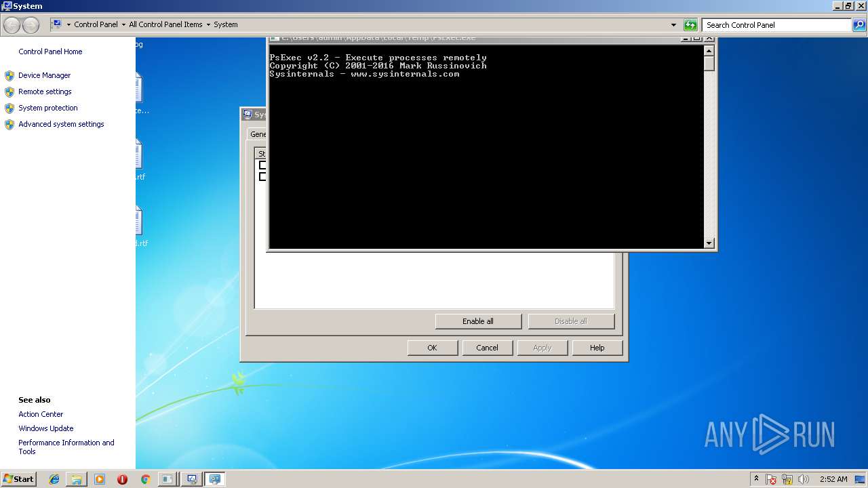Open the Start menu
This screenshot has height=488, width=868.
pos(19,479)
